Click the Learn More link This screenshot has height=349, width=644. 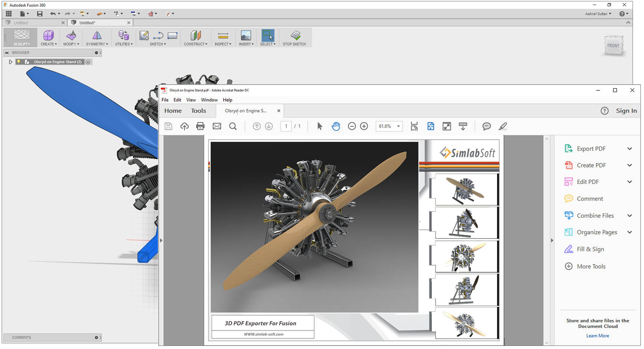(x=598, y=336)
